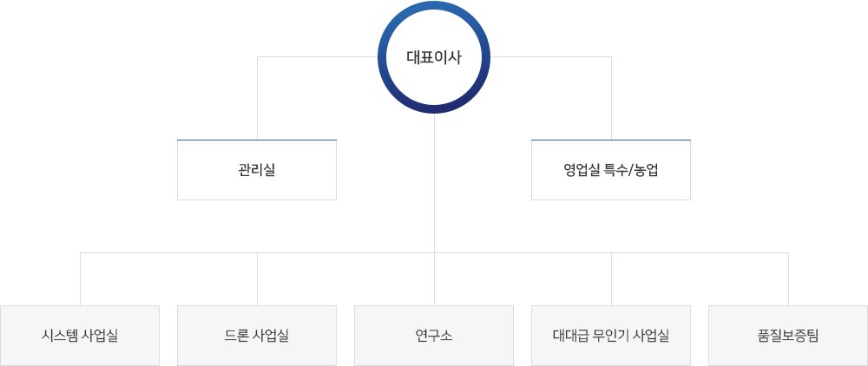Viewport: 868px width, 366px height.
Task: Click blue top border of 영업실 특수/농업
Action: click(611, 140)
